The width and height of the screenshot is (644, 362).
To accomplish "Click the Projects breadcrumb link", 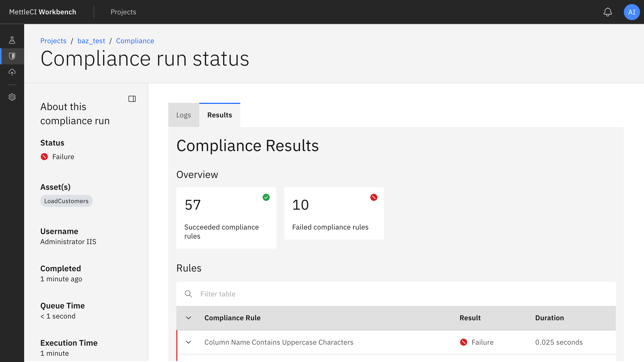I will tap(53, 41).
